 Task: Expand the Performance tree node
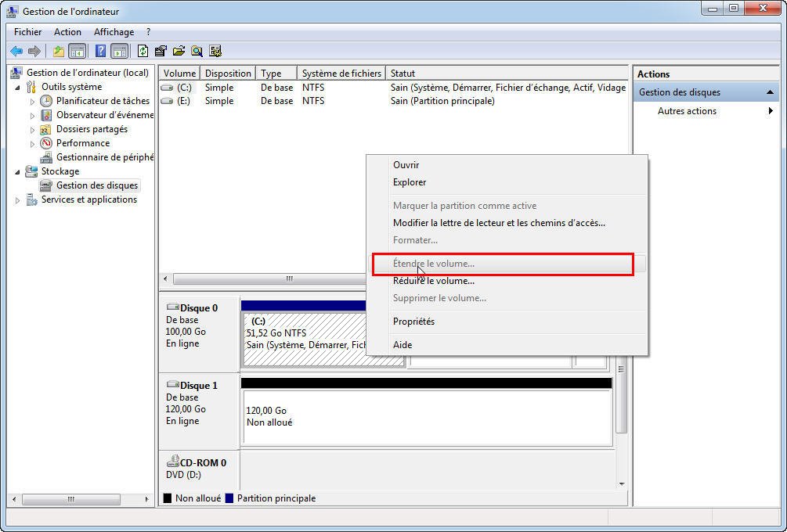[x=33, y=144]
